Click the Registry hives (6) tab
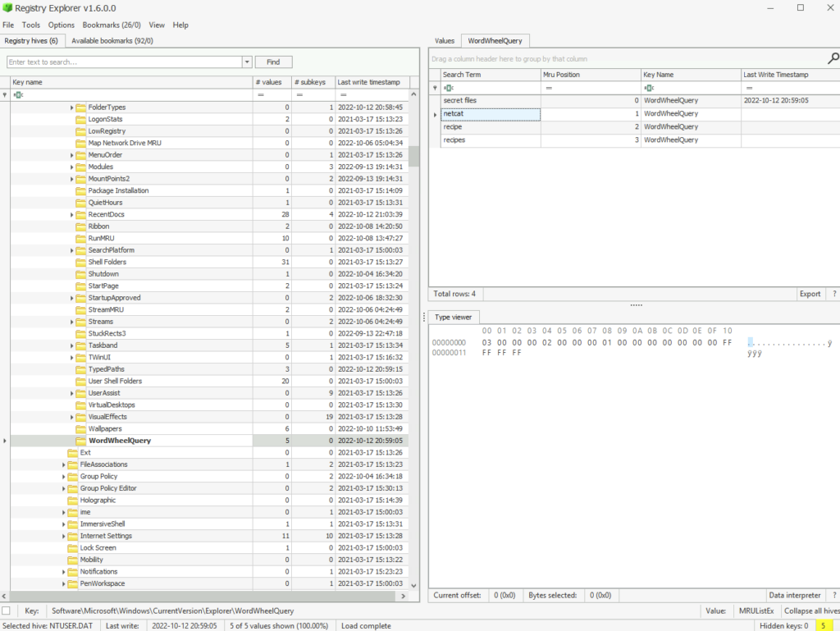Screen dimensions: 840x631 [32, 41]
